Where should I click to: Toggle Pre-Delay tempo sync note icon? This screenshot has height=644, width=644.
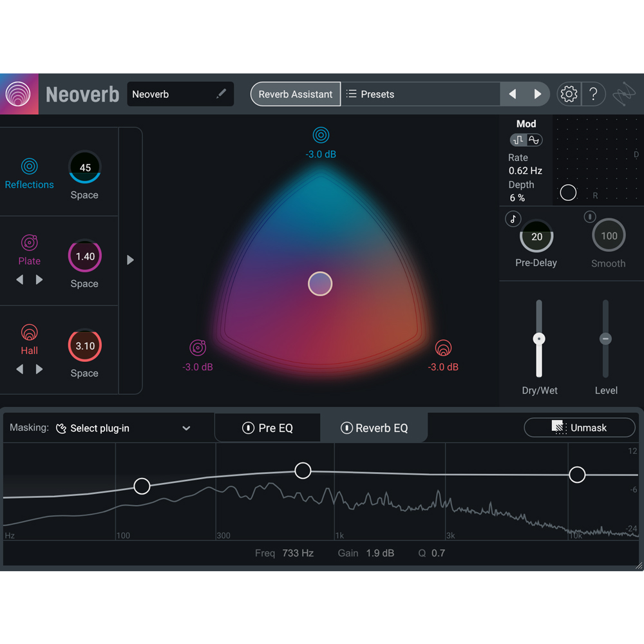tap(513, 219)
